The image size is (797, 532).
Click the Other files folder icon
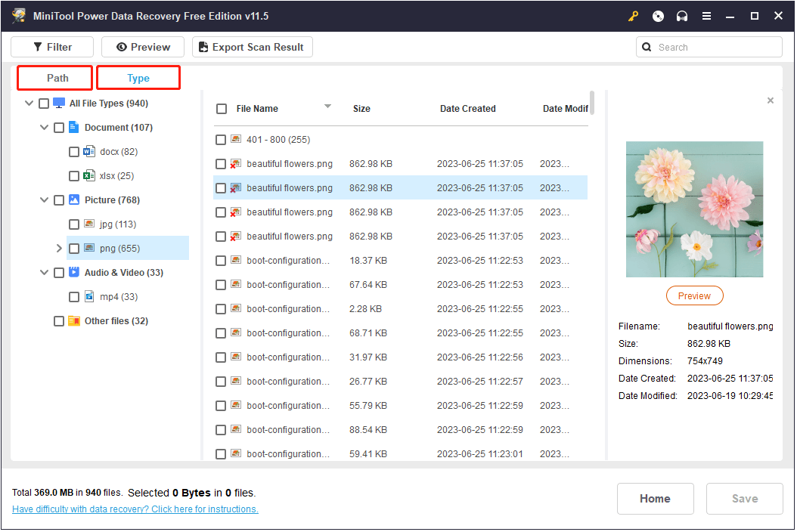[74, 321]
